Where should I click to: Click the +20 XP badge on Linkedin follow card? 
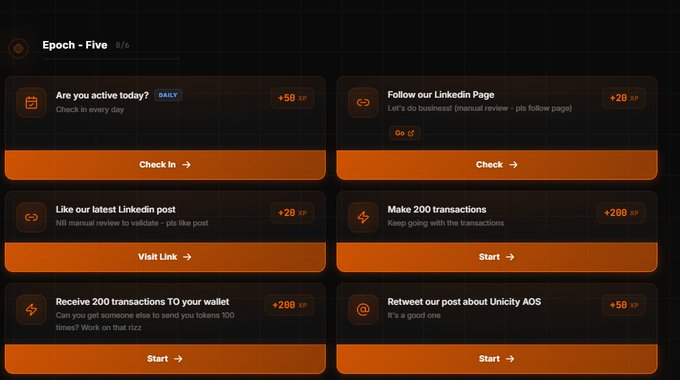pyautogui.click(x=624, y=98)
